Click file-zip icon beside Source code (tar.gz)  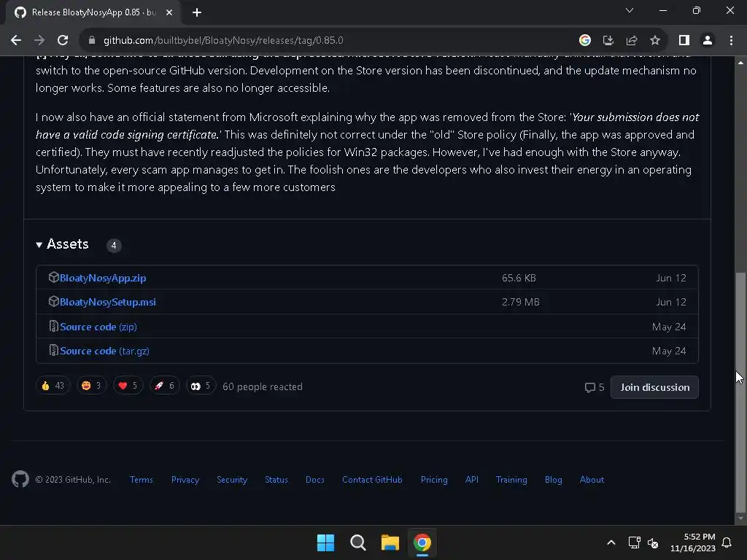53,351
